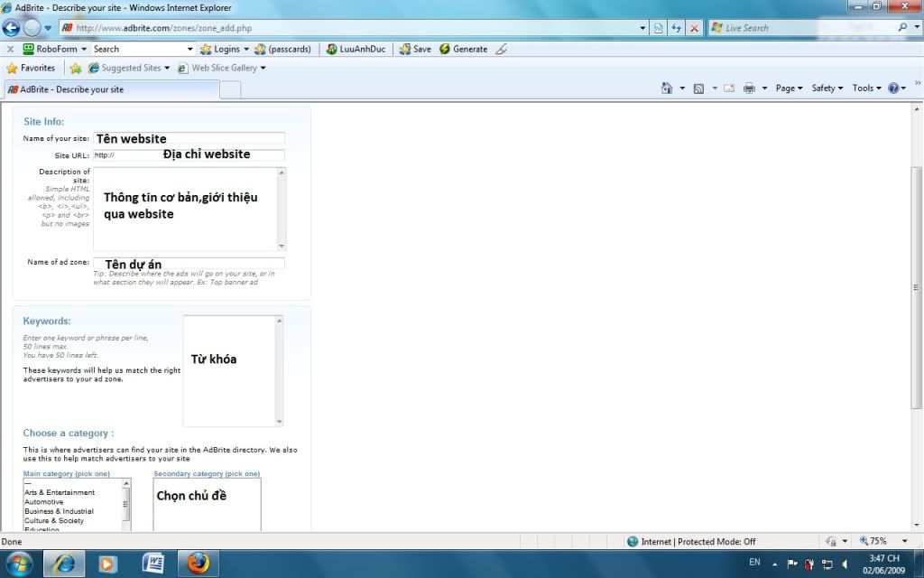Open the Safety menu
Viewport: 924px width, 578px height.
(x=827, y=88)
